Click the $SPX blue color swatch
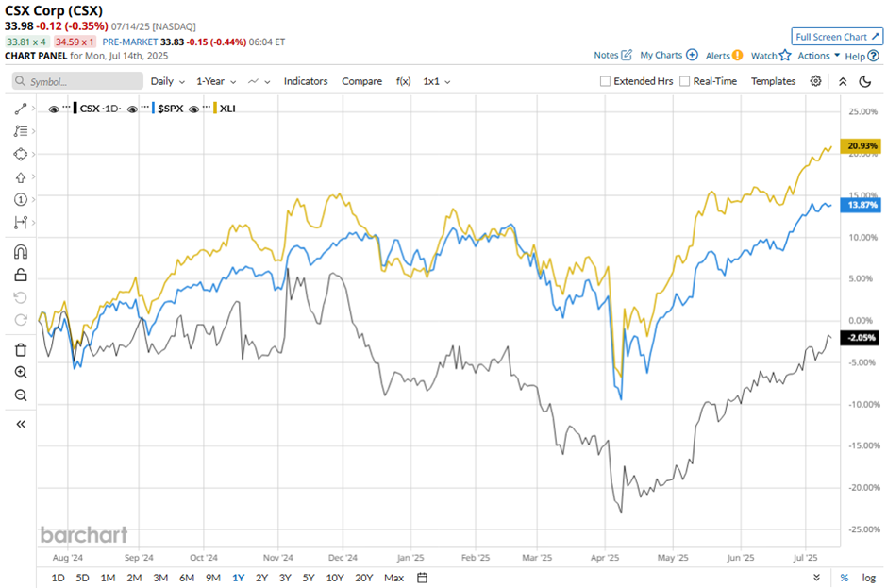This screenshot has height=588, width=887. [153, 109]
